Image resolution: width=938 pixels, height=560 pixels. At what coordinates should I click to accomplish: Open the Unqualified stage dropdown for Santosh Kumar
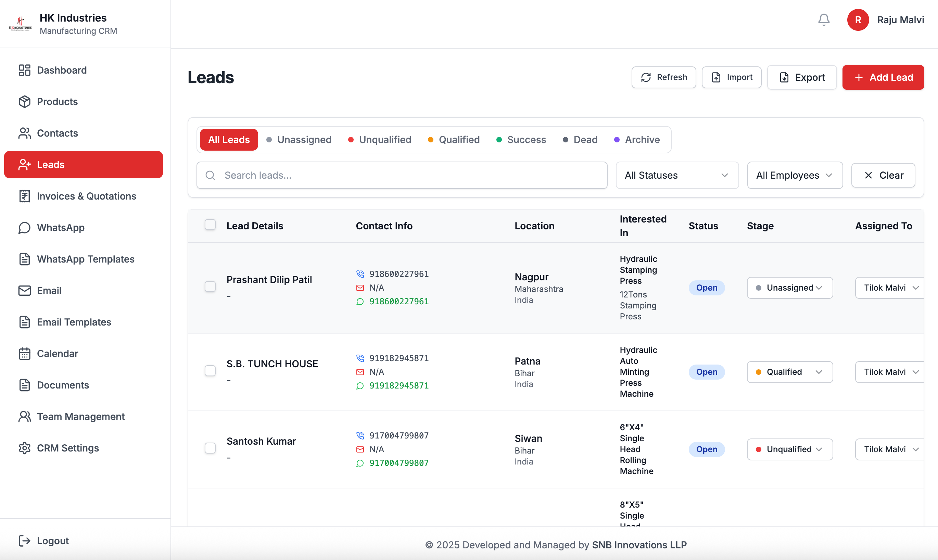pyautogui.click(x=790, y=449)
